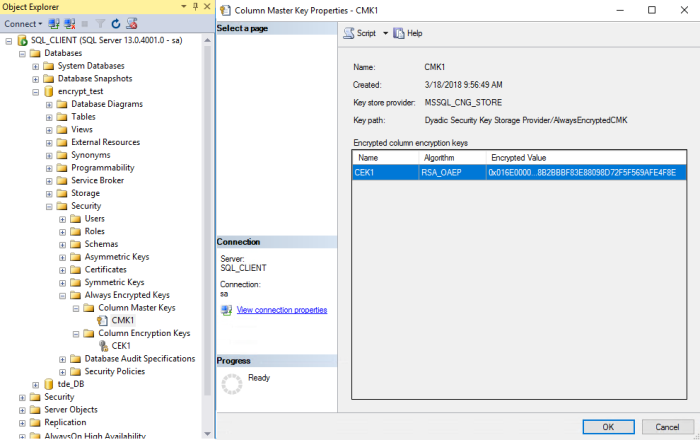Collapse the encrypt_test database node
Viewport: 700px width, 440px height.
(x=35, y=91)
